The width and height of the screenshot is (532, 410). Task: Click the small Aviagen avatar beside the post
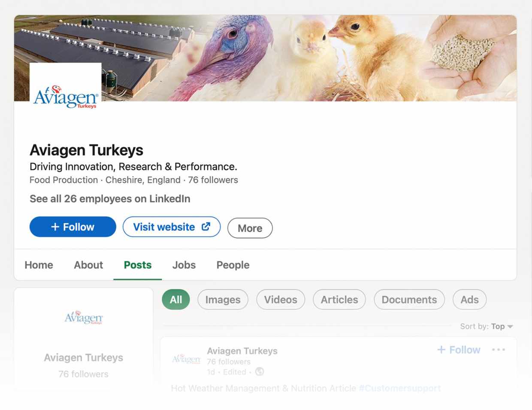tap(186, 358)
